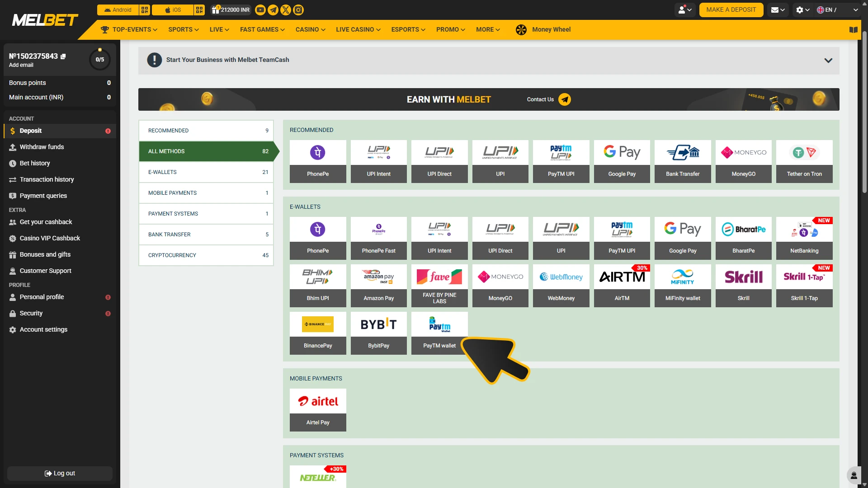Click the Add email link
This screenshot has height=488, width=868.
point(21,66)
